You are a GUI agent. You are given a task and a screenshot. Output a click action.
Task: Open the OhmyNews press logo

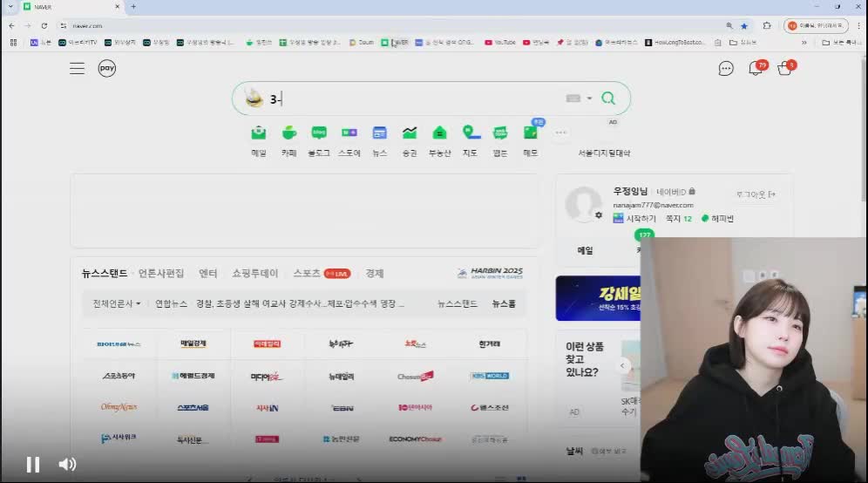point(119,407)
